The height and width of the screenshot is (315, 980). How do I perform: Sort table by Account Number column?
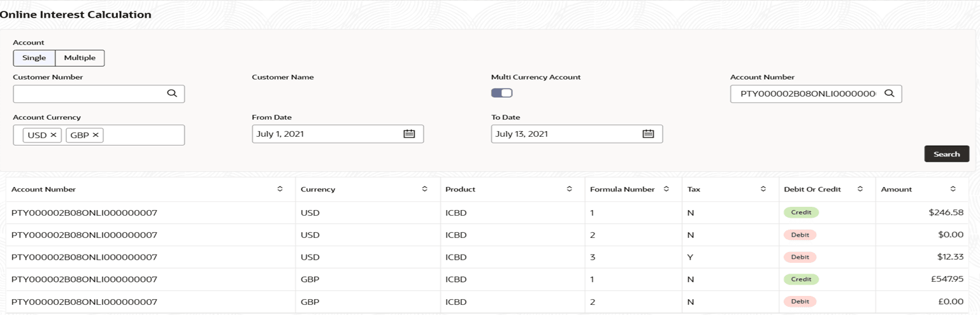[x=280, y=189]
